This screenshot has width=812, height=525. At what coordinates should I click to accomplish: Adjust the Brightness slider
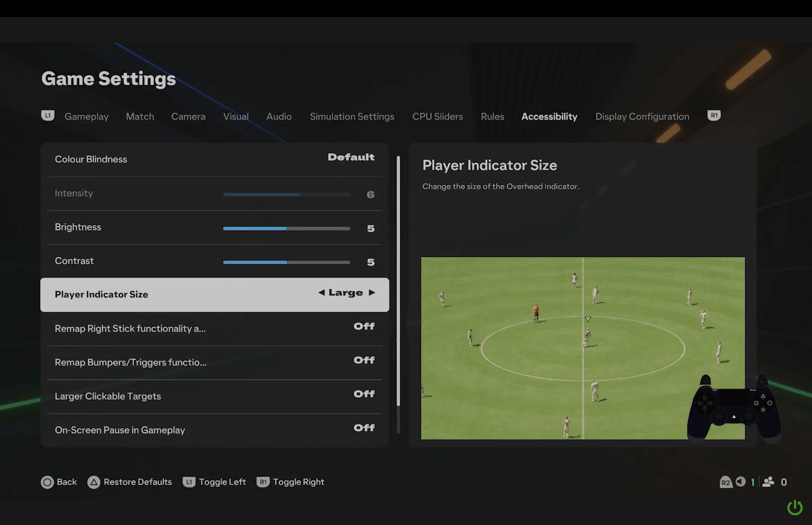(286, 228)
